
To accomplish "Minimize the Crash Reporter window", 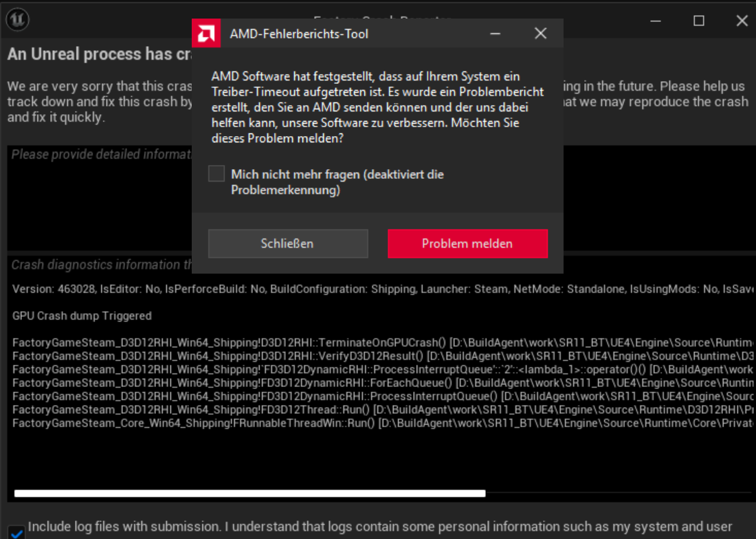I will tap(655, 21).
